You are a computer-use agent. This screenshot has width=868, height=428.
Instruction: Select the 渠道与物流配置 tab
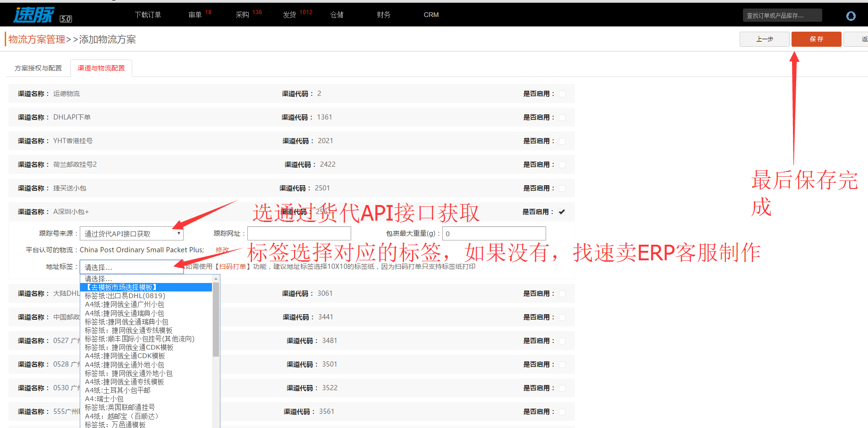point(101,68)
